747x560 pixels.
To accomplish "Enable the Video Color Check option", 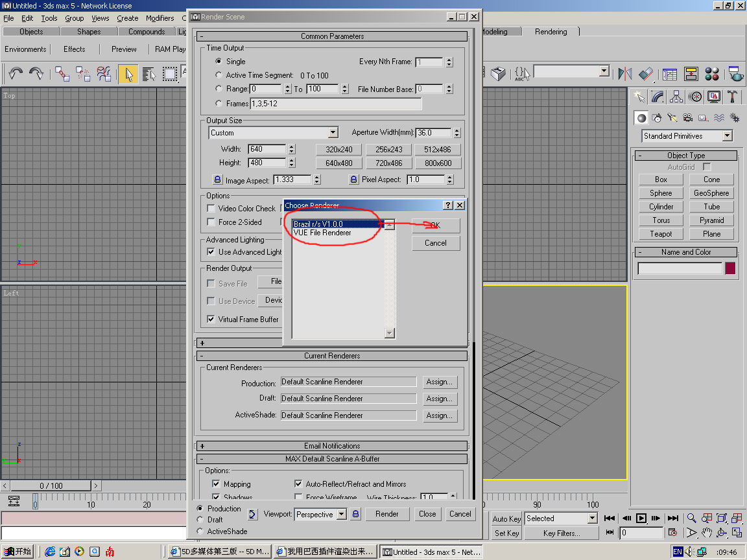I will 211,209.
